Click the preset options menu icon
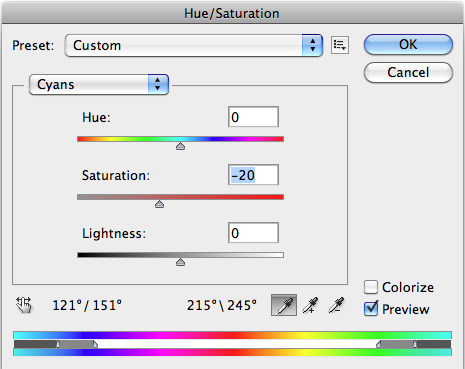This screenshot has width=465, height=369. [x=340, y=45]
